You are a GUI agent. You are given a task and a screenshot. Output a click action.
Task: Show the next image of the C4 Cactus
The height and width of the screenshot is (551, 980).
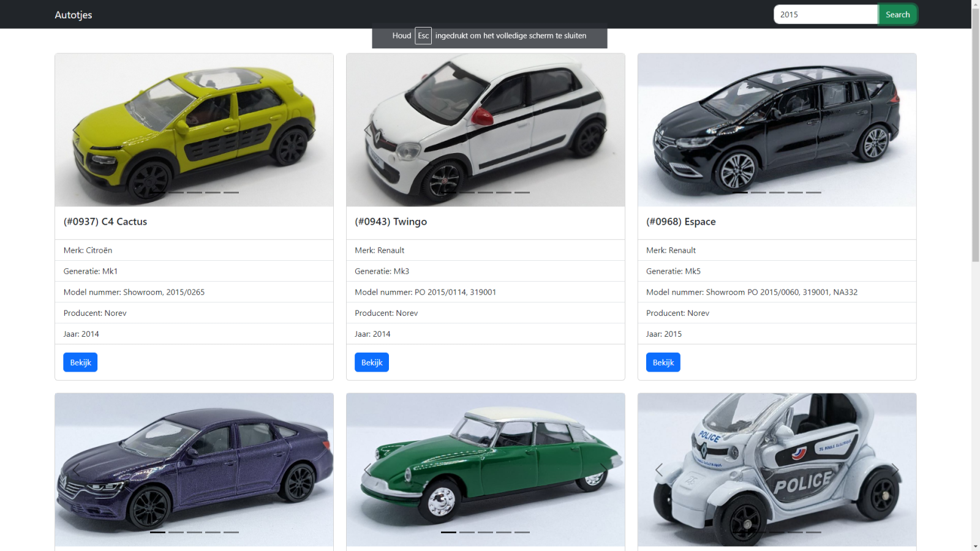pyautogui.click(x=314, y=130)
